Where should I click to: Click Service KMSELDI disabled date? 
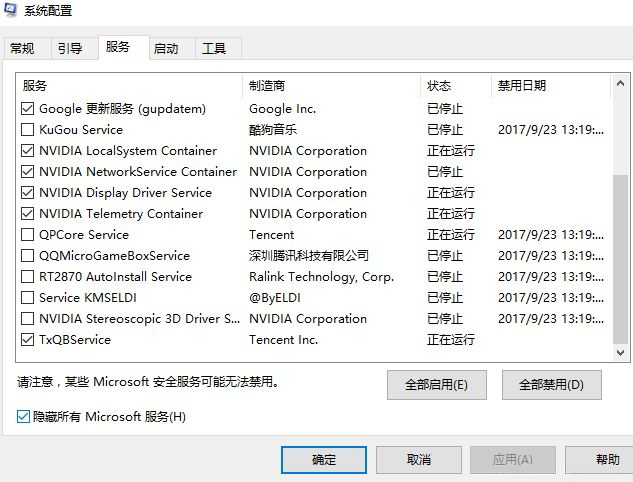(551, 298)
